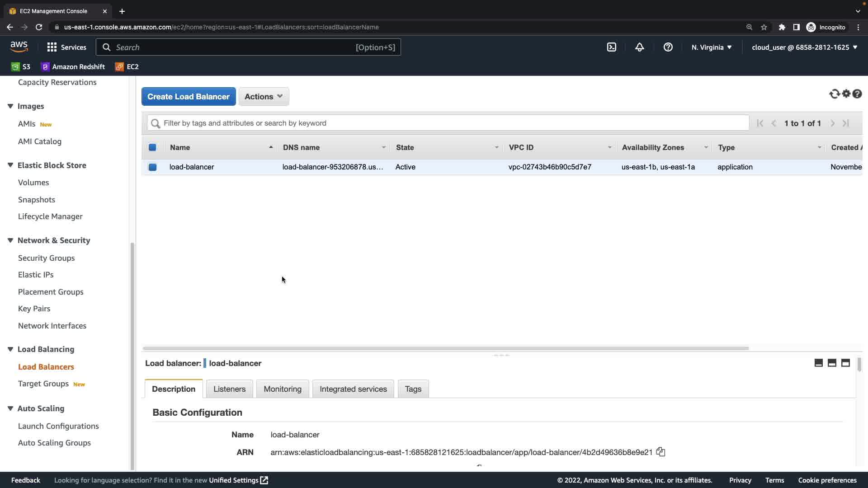Copy the ARN to clipboard
868x488 pixels.
660,452
